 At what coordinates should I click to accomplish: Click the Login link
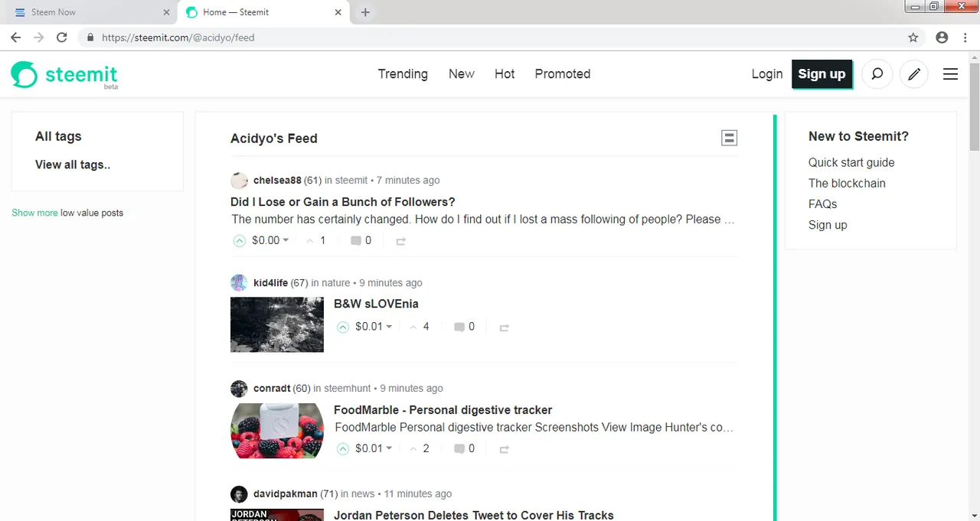pos(767,74)
